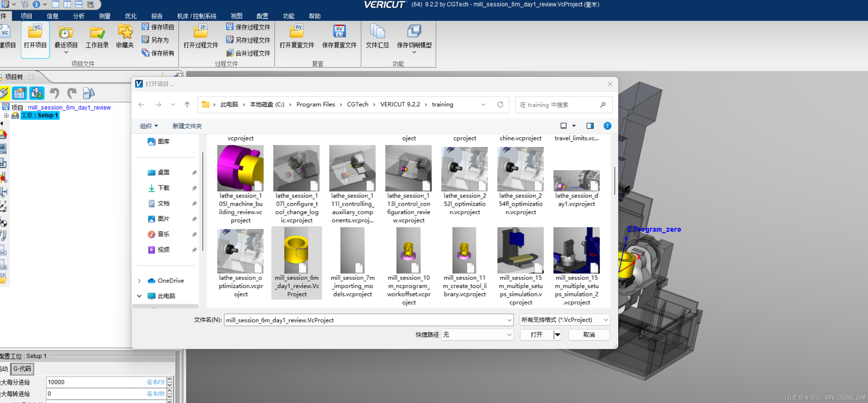
Task: Click the arrow next to the 打开 button
Action: (557, 335)
